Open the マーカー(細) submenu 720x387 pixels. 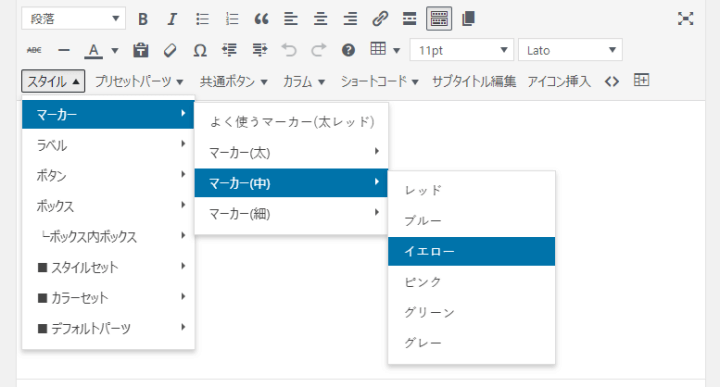point(292,213)
